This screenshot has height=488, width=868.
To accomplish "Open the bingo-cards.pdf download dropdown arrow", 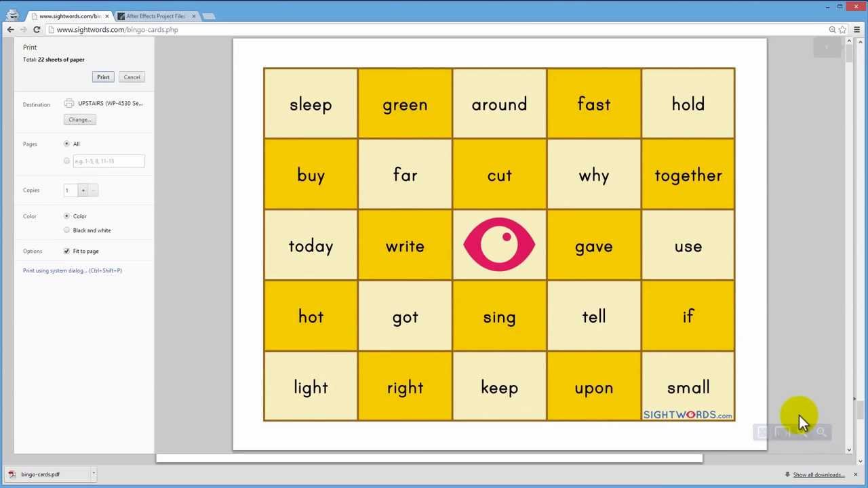I will click(x=94, y=474).
